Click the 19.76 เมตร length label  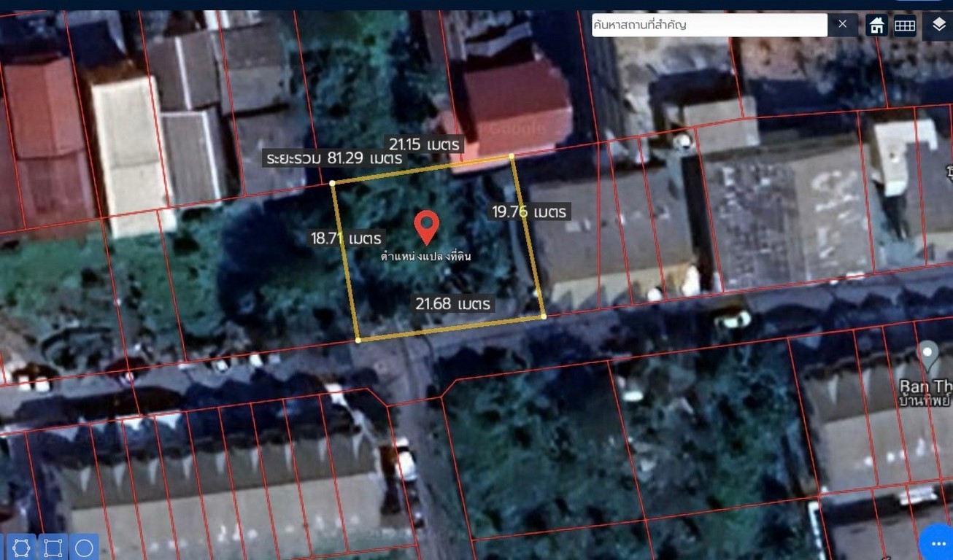[529, 211]
